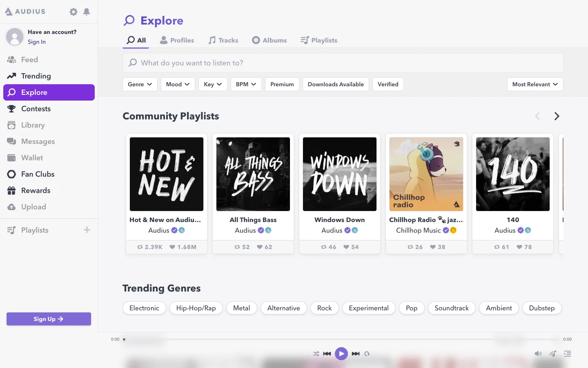Click heart icon on All Things Bass card

pos(260,247)
